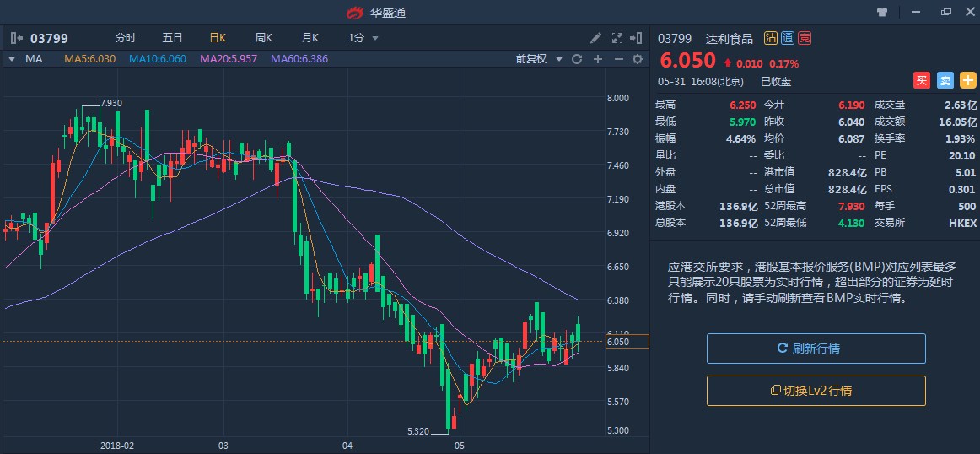Click the 2018-02 date axis label
This screenshot has width=980, height=454.
[x=117, y=446]
